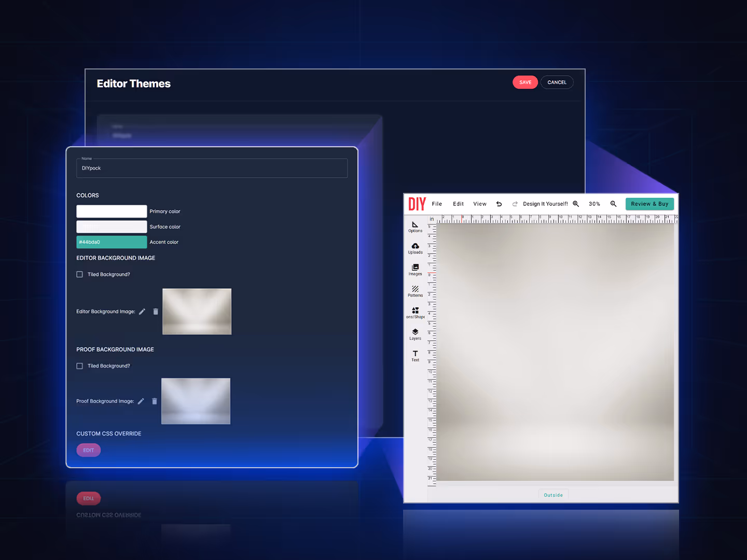Viewport: 747px width, 560px height.
Task: Open the File menu
Action: [x=437, y=204]
